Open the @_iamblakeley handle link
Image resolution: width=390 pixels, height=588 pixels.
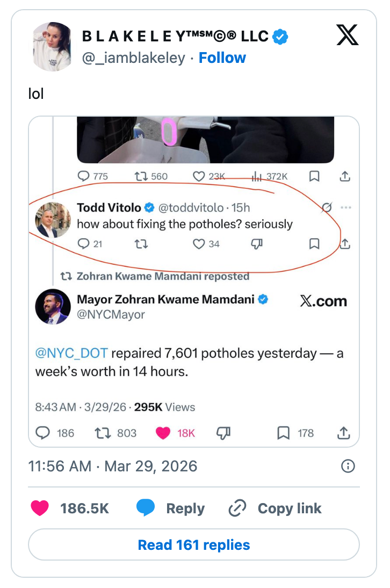[134, 58]
